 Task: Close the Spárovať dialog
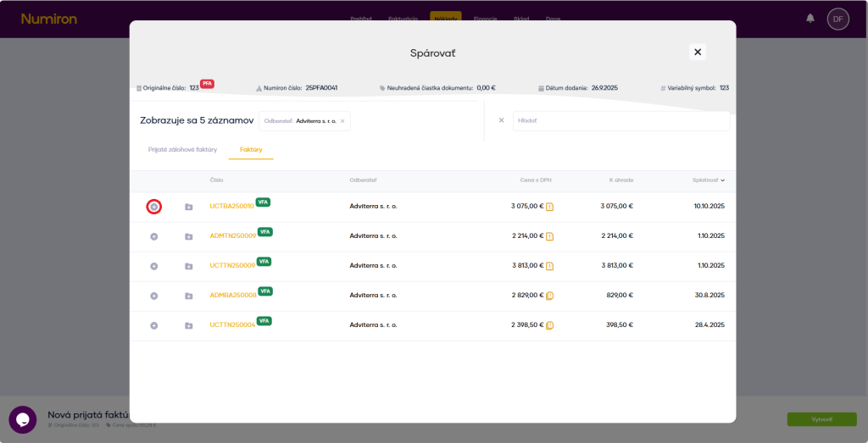coord(698,53)
